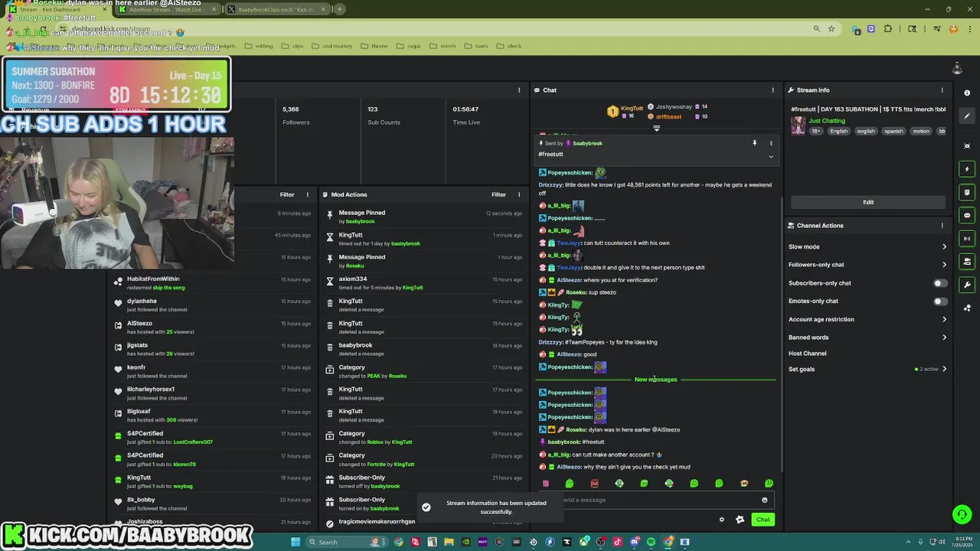Click the Windows Start button
The image size is (980, 551).
[296, 542]
